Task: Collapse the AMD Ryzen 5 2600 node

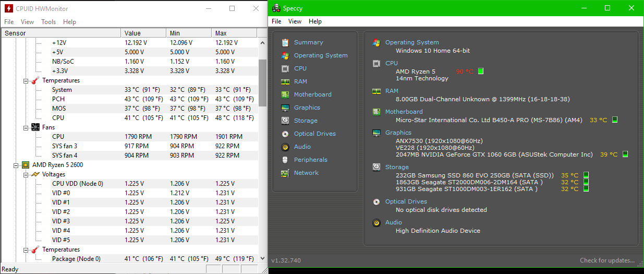Action: [16, 165]
